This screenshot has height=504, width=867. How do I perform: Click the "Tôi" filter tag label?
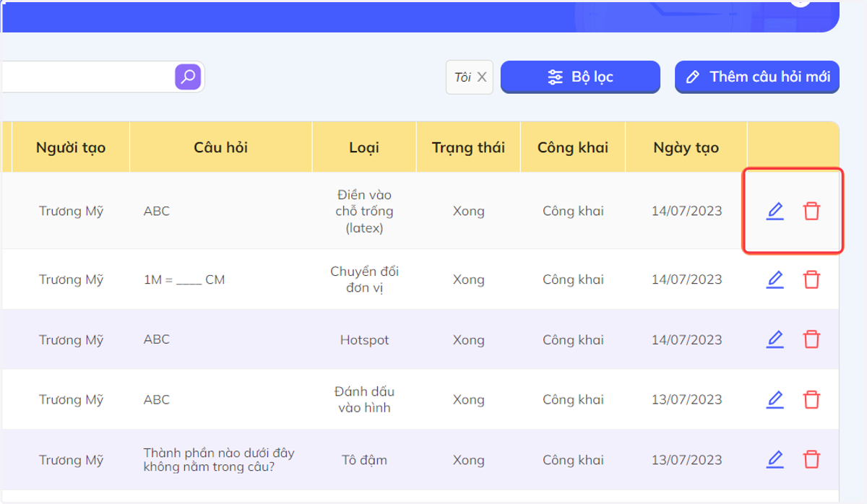(x=462, y=77)
